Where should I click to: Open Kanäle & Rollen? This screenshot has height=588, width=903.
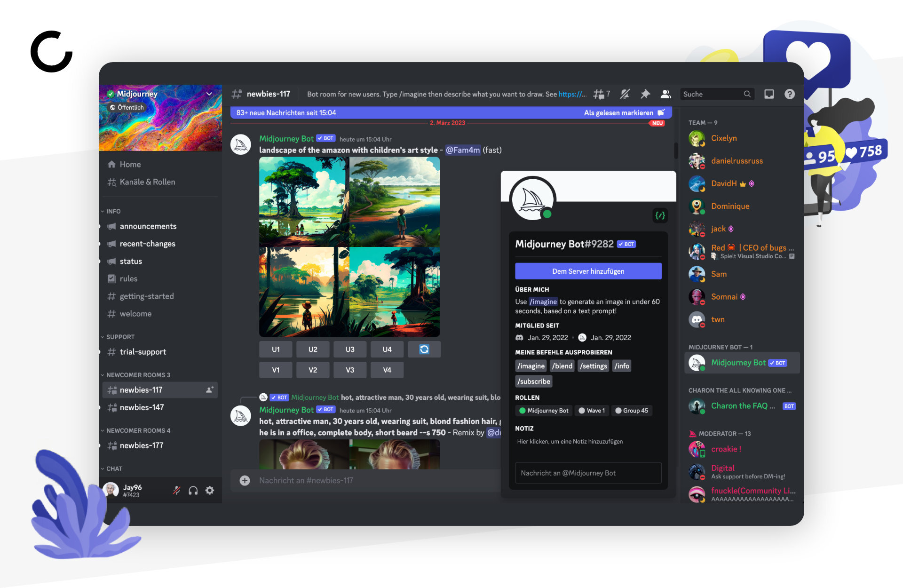[x=160, y=182]
